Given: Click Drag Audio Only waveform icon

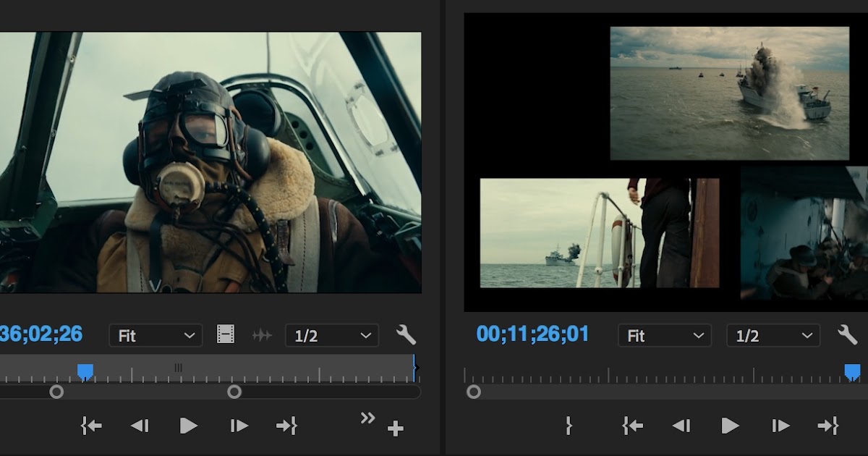Looking at the screenshot, I should (261, 335).
